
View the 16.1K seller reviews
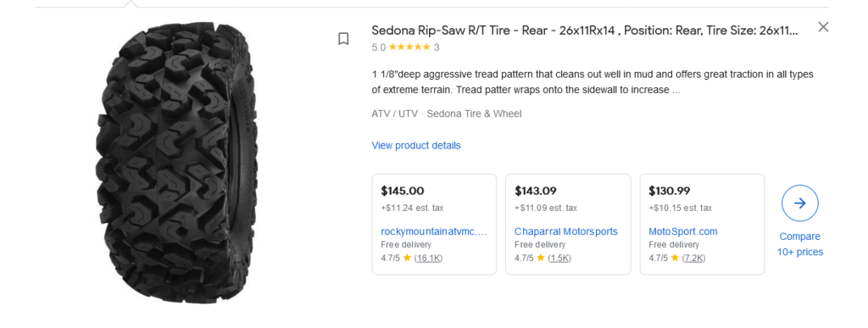click(428, 258)
